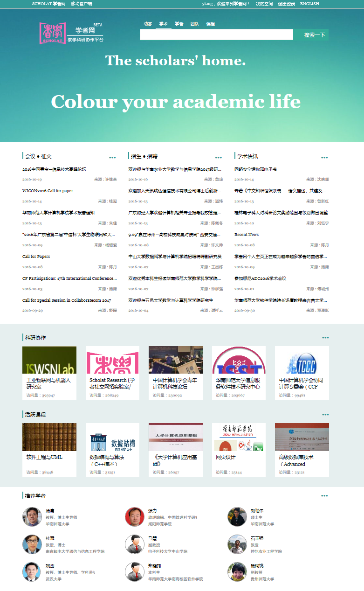
Task: Open the ISWSNLab group thumbnail
Action: tap(49, 360)
